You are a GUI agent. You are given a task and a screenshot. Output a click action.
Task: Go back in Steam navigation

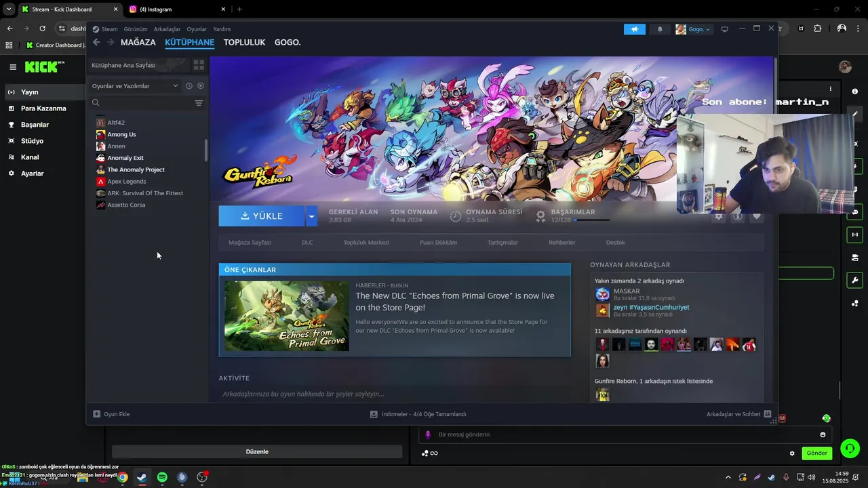[x=96, y=42]
